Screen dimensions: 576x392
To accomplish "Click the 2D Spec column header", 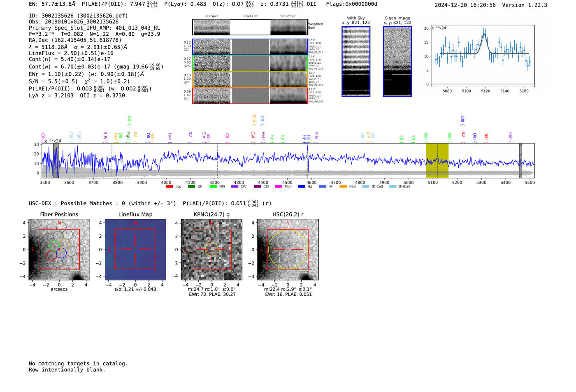I will pos(212,16).
